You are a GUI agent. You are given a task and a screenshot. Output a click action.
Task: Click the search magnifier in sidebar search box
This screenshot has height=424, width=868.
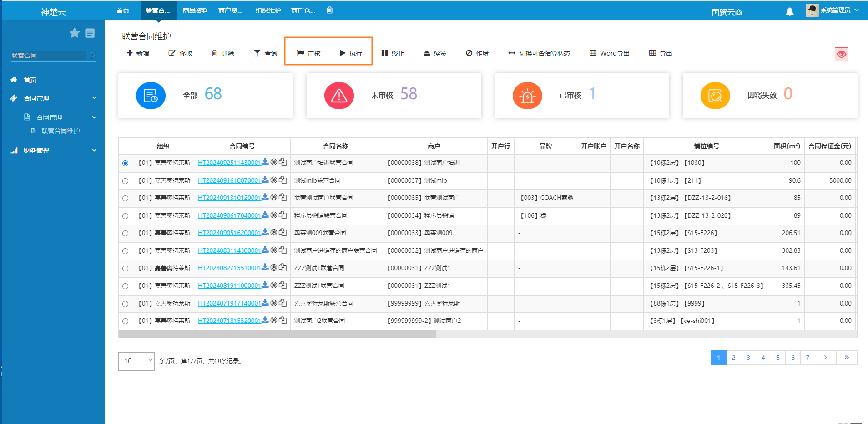pos(92,56)
